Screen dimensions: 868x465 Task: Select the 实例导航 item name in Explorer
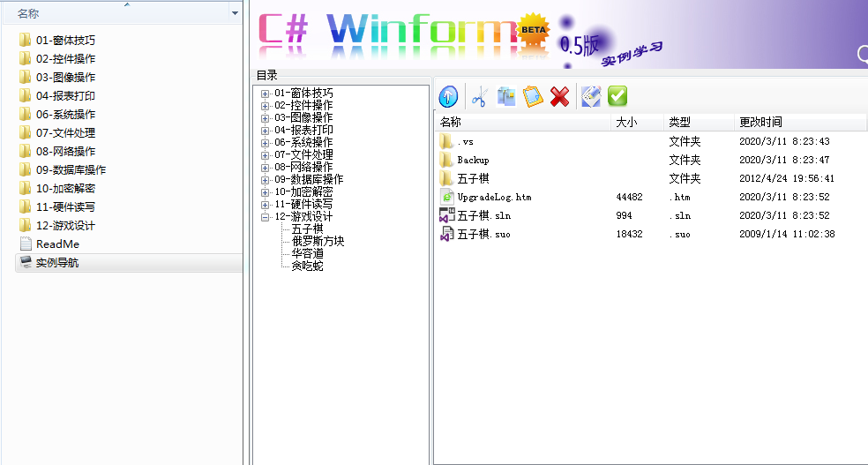(57, 263)
